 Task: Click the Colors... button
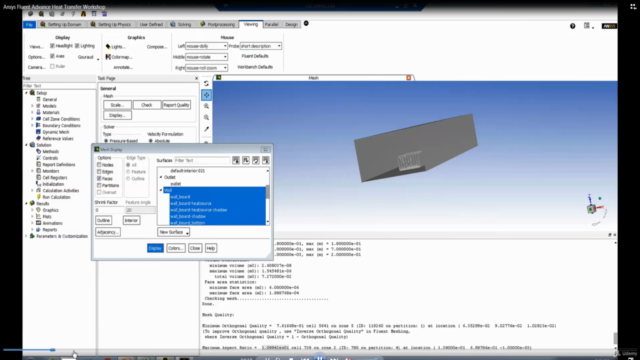(x=176, y=248)
